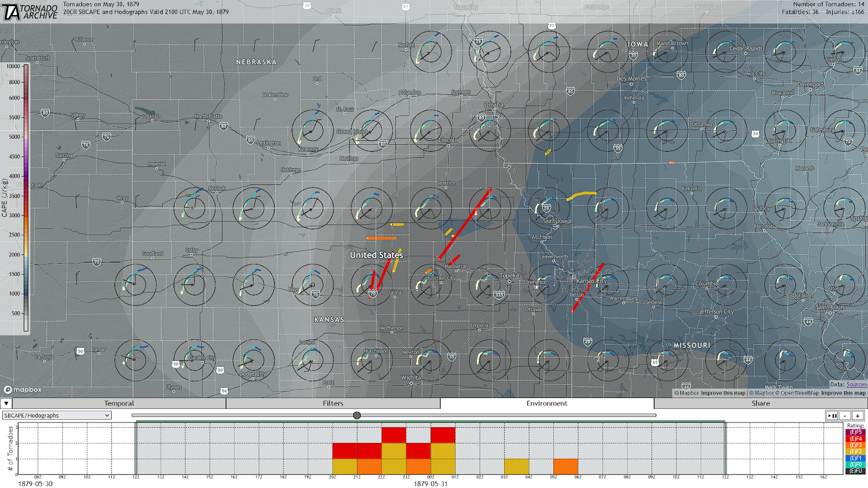Select the hodograph next to Marshalltown

pos(667,52)
